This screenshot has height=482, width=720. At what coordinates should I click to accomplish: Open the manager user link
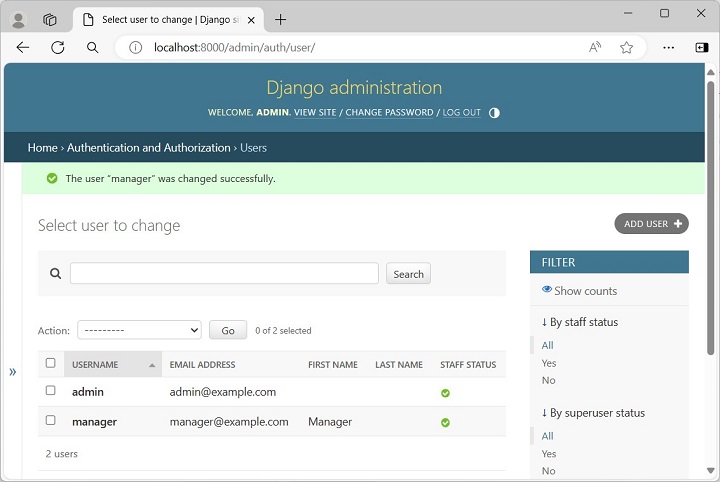click(94, 422)
